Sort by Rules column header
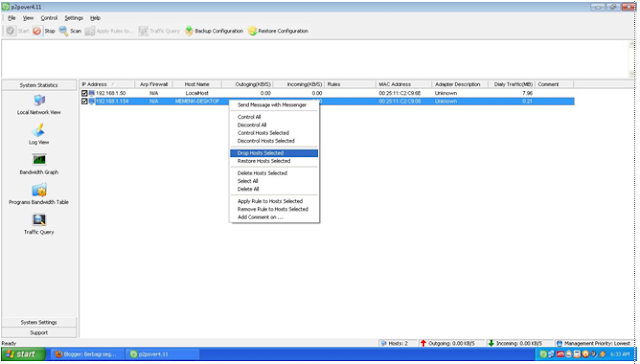The width and height of the screenshot is (640, 364). pos(350,84)
